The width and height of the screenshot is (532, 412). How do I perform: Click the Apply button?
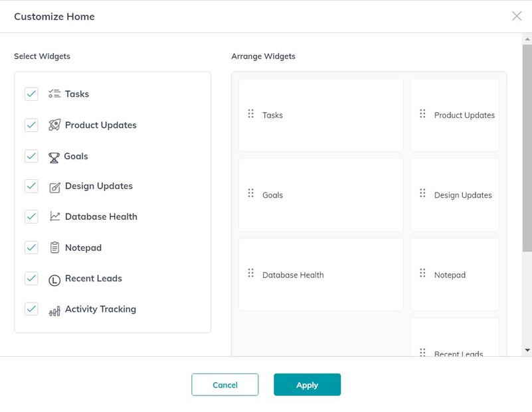coord(307,385)
